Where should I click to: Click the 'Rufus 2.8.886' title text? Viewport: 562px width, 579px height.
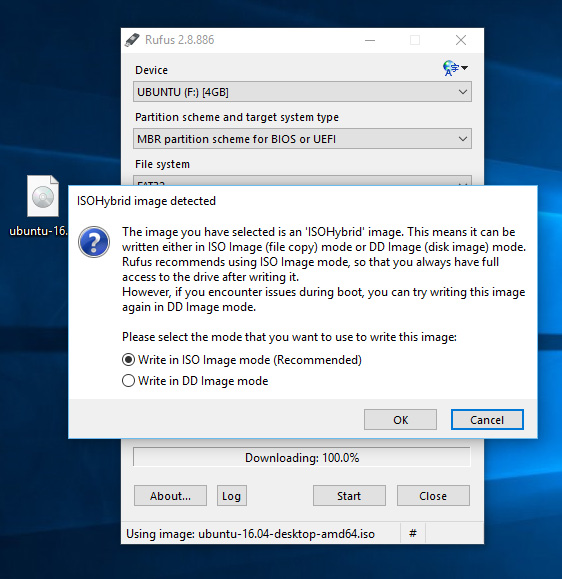click(179, 40)
